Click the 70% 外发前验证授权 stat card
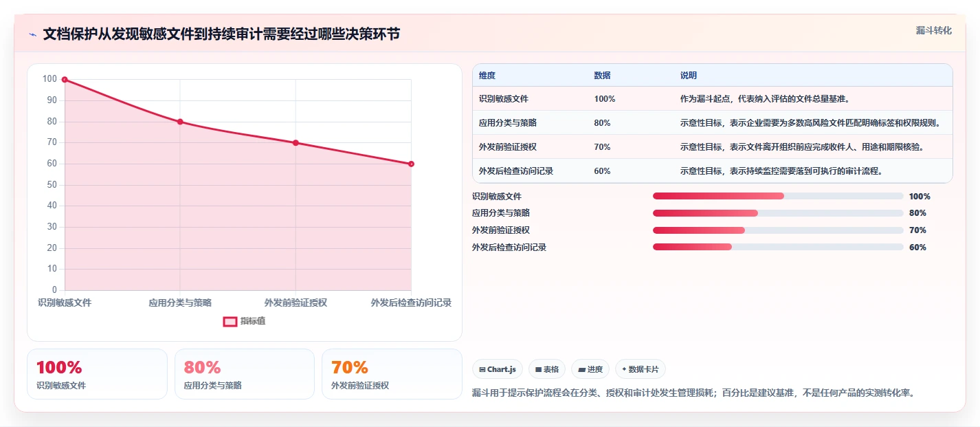The height and width of the screenshot is (427, 980). [392, 374]
